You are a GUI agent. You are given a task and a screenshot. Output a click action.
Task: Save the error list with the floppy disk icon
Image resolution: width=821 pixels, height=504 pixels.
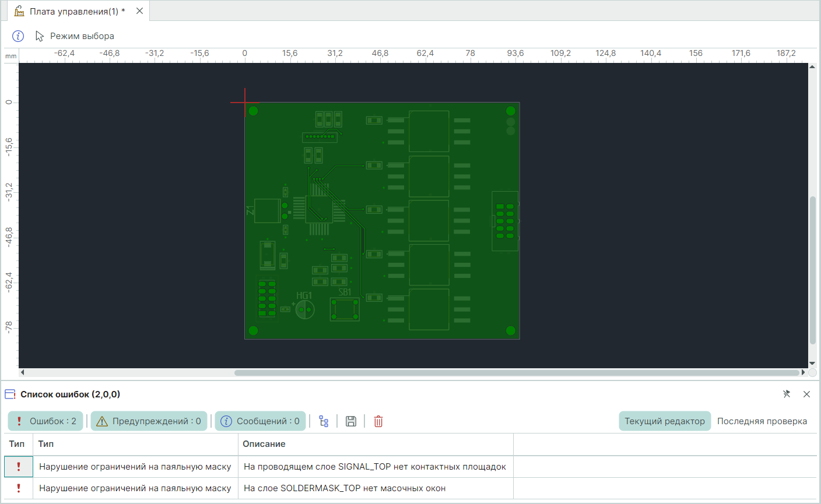click(351, 421)
